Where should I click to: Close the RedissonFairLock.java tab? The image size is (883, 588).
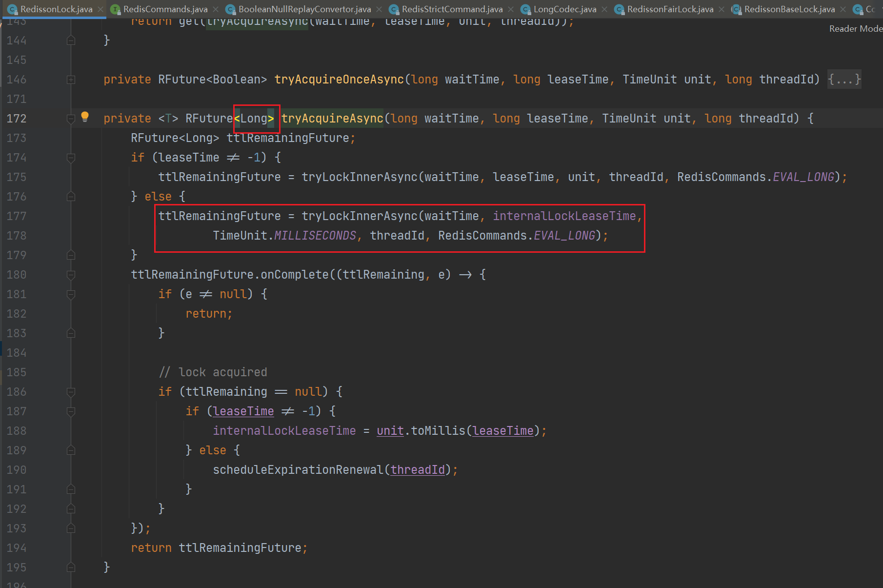coord(722,9)
